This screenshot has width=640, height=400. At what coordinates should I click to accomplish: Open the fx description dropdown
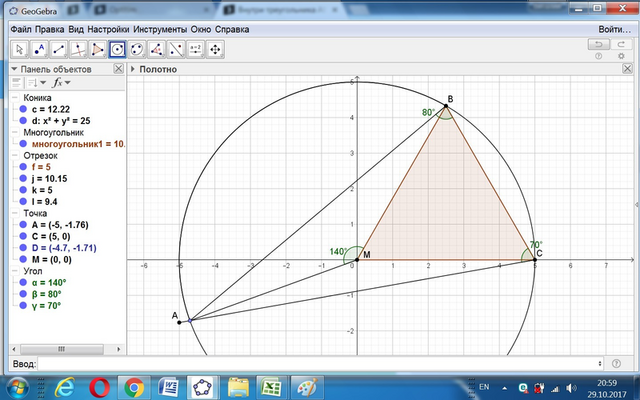coord(62,83)
